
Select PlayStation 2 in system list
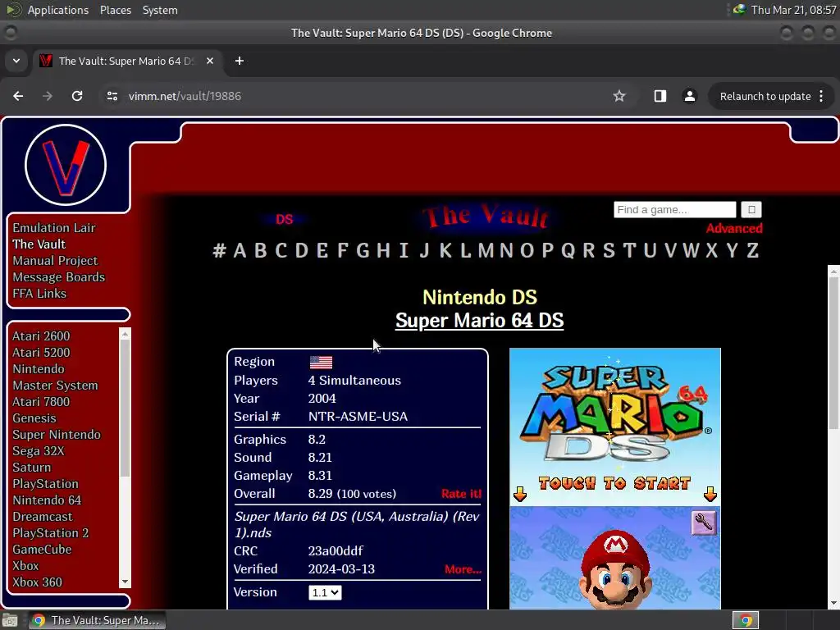(x=50, y=533)
